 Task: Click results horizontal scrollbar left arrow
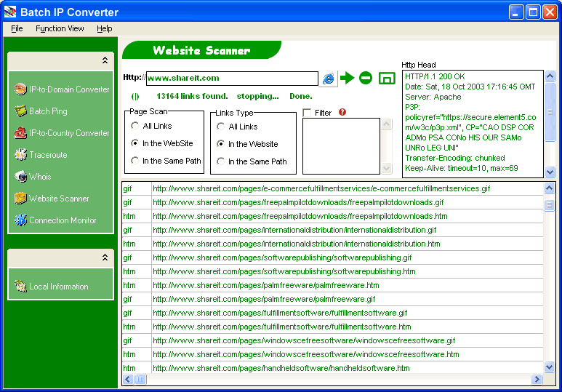pos(128,379)
